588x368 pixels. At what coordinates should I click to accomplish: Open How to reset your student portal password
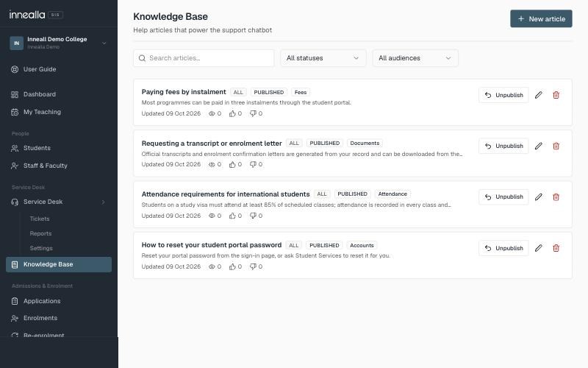[x=212, y=245]
